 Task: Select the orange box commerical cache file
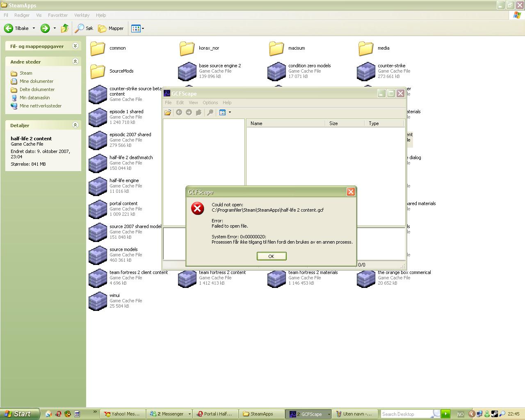[x=394, y=278]
